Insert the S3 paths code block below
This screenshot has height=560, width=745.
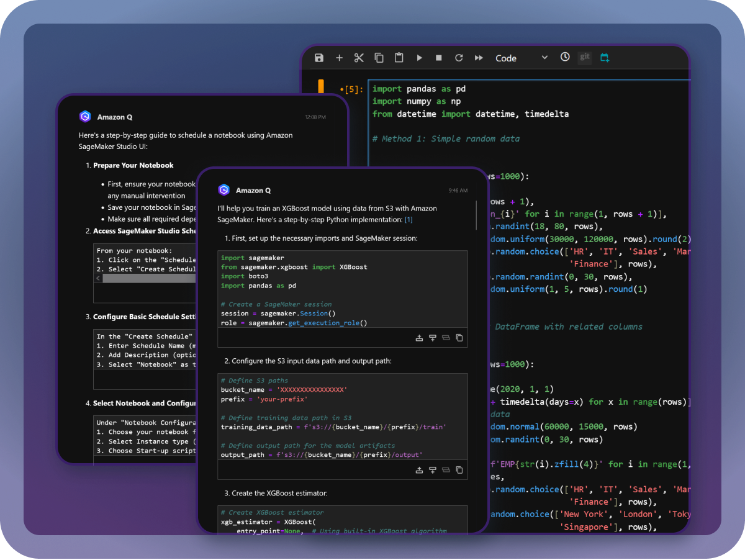[x=433, y=470]
